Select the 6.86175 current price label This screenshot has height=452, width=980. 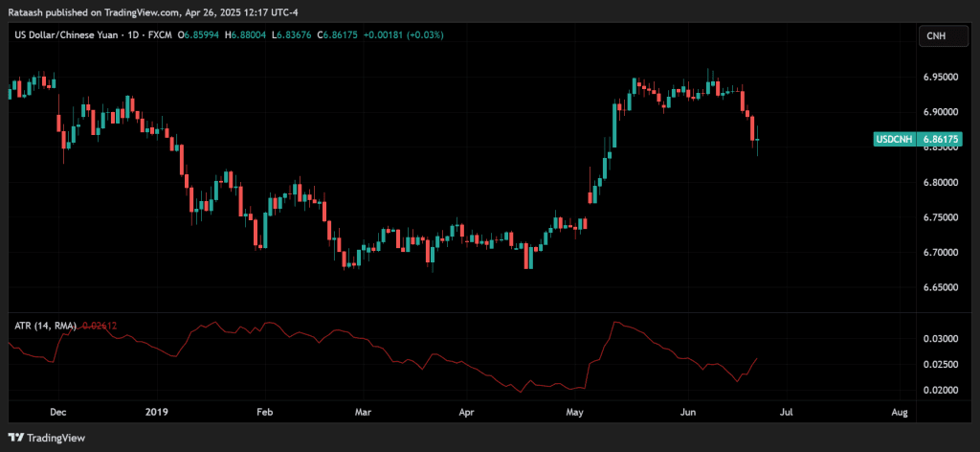point(938,140)
